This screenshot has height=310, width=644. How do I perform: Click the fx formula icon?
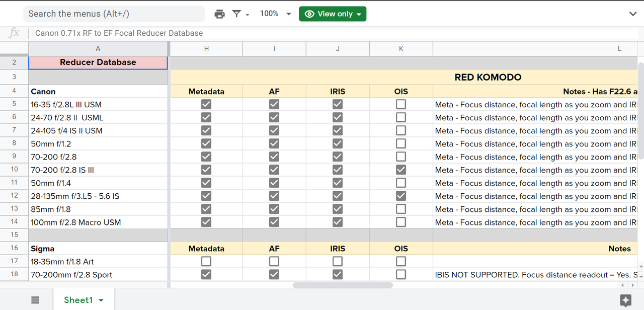(x=14, y=33)
